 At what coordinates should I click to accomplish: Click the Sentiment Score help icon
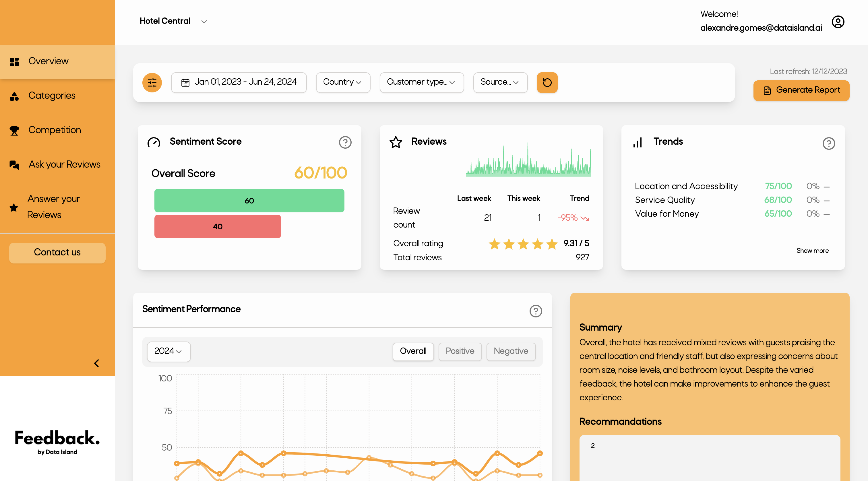click(x=345, y=142)
